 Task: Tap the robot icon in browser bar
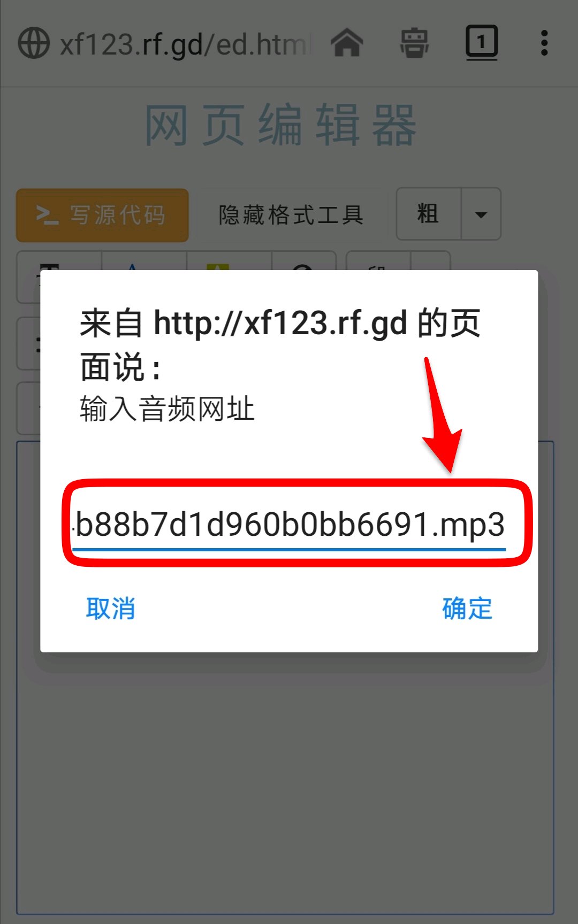[x=414, y=43]
